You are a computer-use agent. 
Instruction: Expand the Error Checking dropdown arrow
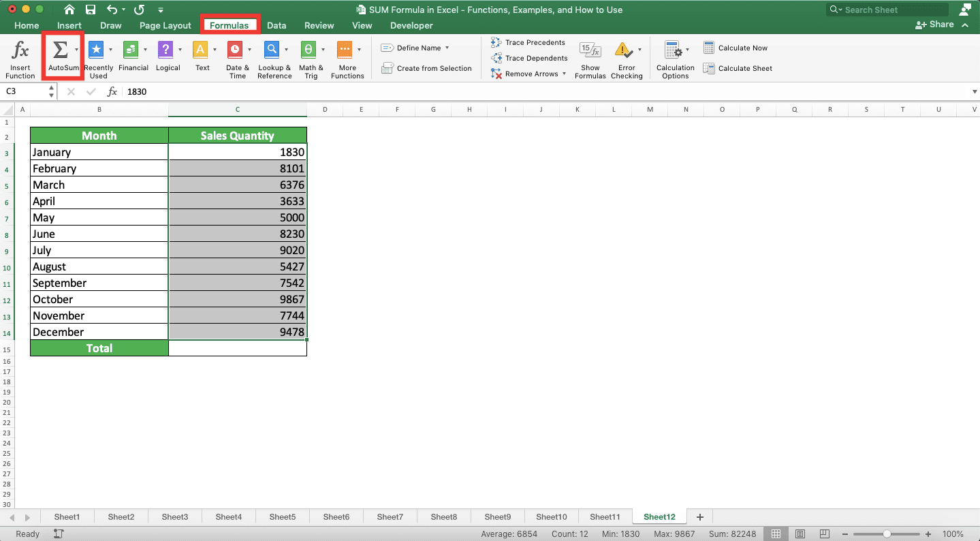pos(639,50)
